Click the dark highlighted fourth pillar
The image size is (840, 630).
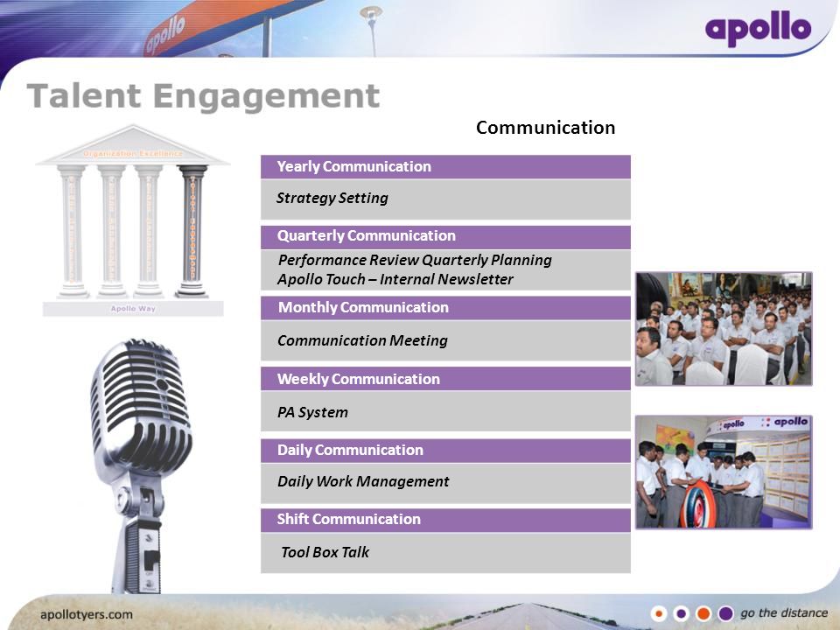tap(192, 231)
